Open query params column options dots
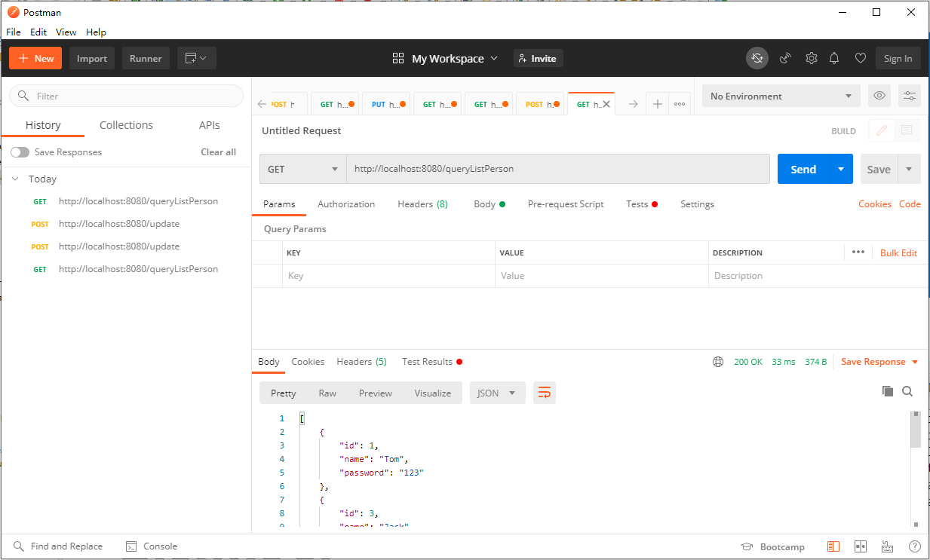 click(x=858, y=252)
